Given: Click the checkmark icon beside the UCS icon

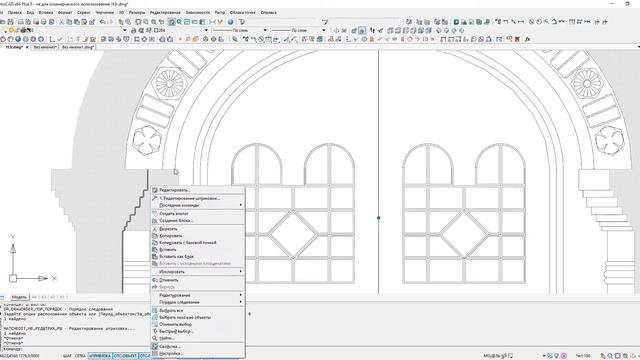Looking at the screenshot, I should (x=60, y=39).
